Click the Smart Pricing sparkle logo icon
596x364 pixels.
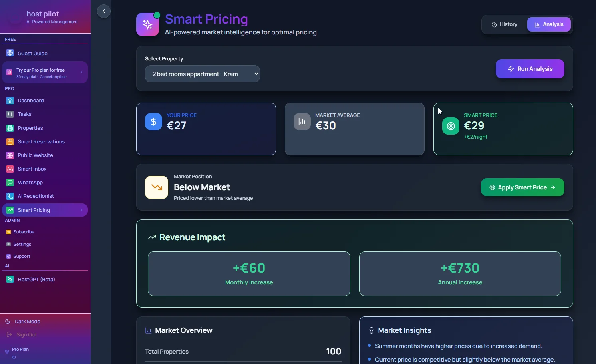click(x=147, y=24)
